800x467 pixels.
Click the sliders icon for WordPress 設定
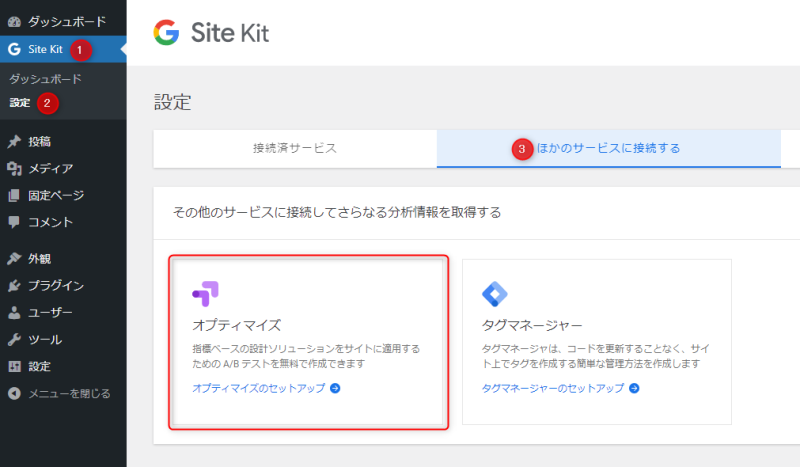(x=14, y=366)
